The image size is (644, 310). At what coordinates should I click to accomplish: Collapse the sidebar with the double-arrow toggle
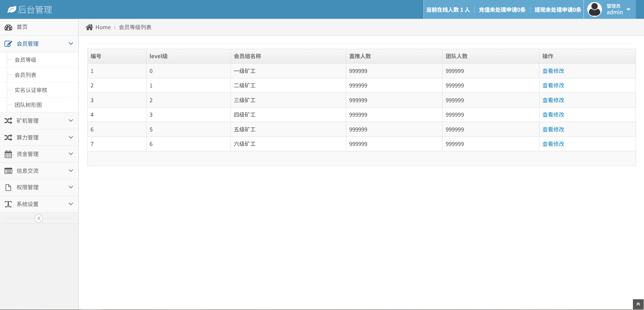(39, 219)
